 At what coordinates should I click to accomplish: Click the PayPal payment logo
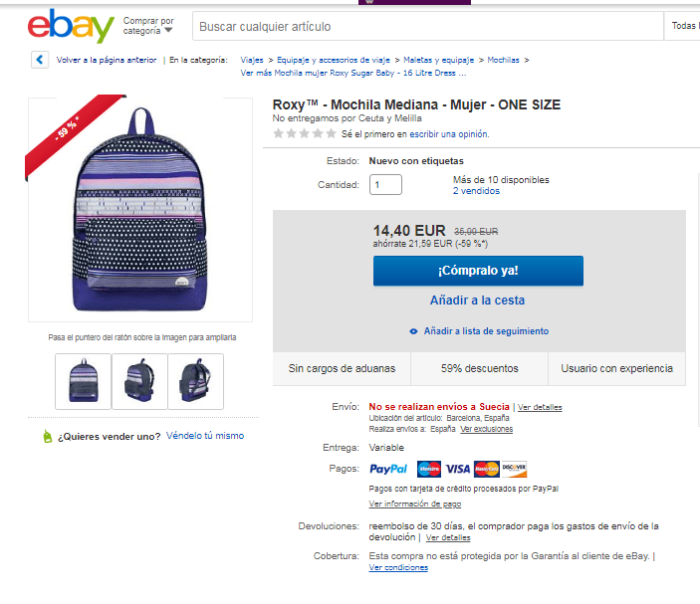pyautogui.click(x=388, y=469)
